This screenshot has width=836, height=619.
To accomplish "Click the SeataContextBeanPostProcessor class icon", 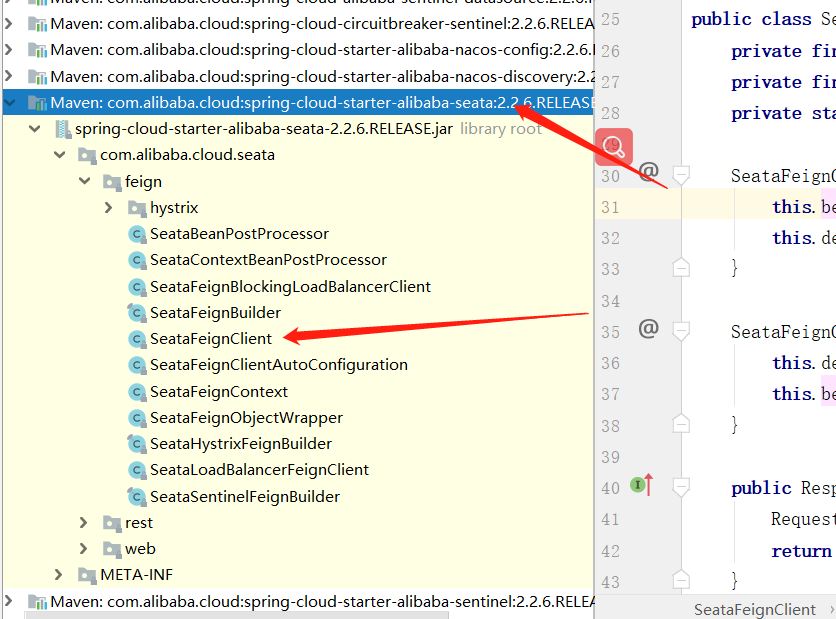I will pos(137,260).
